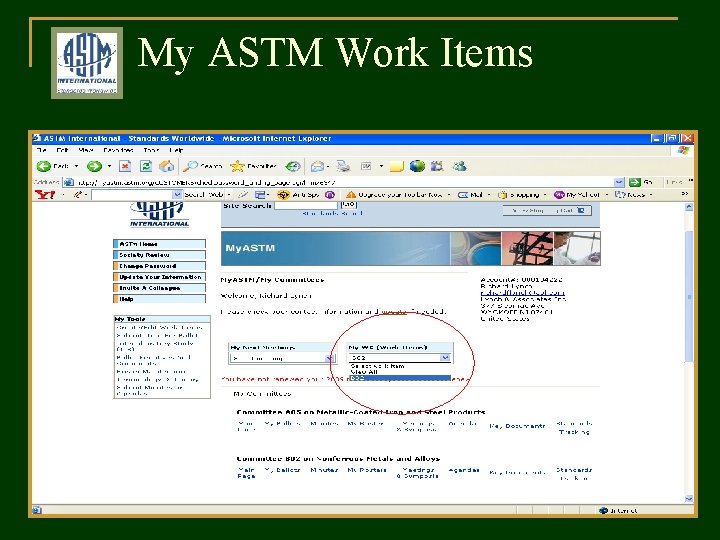The width and height of the screenshot is (720, 540).
Task: Open the Favorites star button
Action: click(x=253, y=166)
